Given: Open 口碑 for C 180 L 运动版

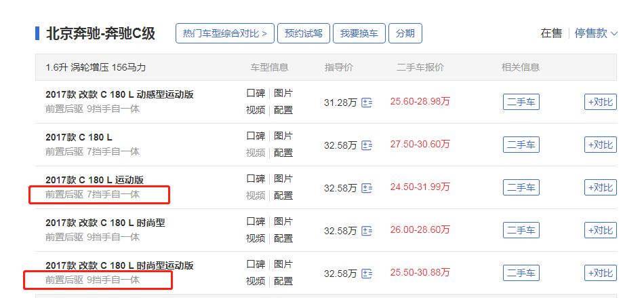Looking at the screenshot, I should pyautogui.click(x=256, y=179).
